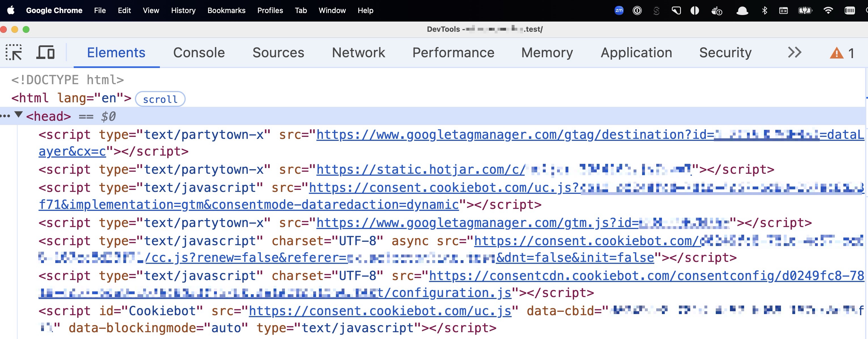Screen dimensions: 868x339
Task: Click the 1Password menu bar icon
Action: [637, 10]
